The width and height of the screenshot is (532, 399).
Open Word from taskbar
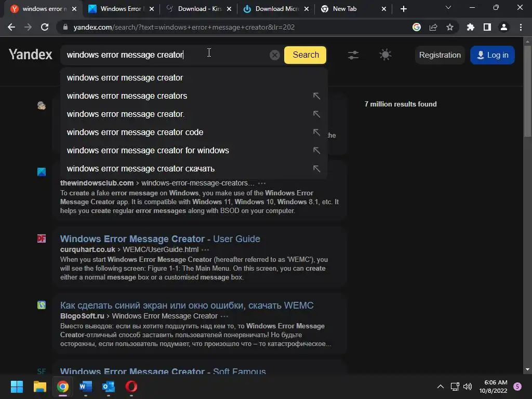(86, 387)
